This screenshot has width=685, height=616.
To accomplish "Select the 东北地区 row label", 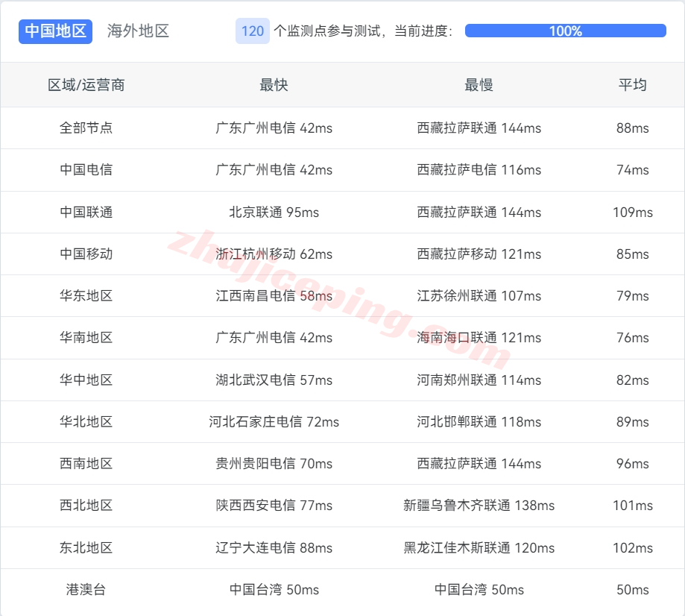I will [86, 548].
